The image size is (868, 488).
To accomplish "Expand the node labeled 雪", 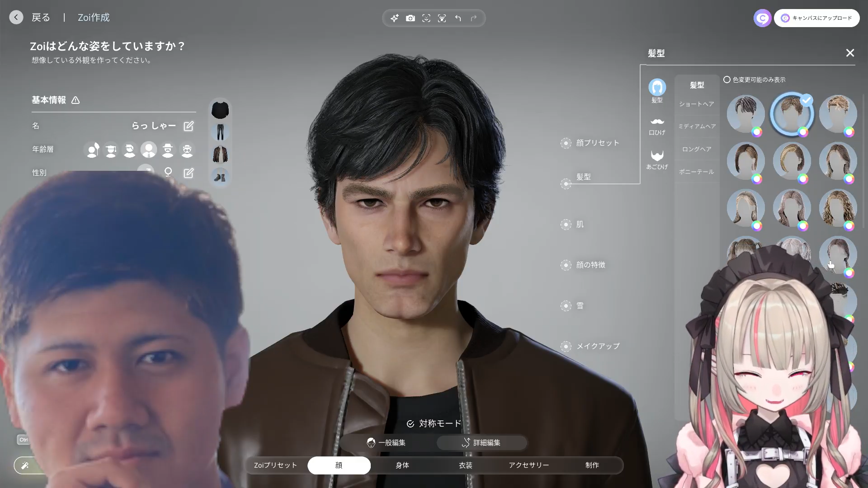I will [x=566, y=306].
